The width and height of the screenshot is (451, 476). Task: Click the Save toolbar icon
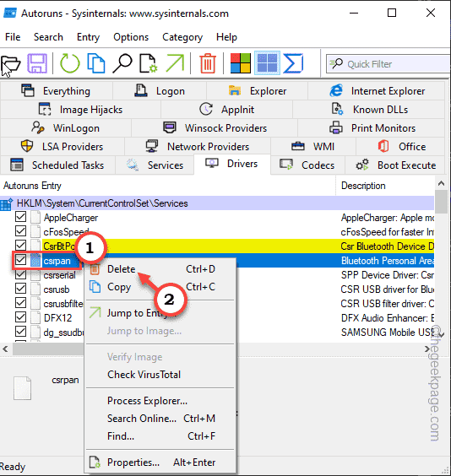click(x=37, y=63)
